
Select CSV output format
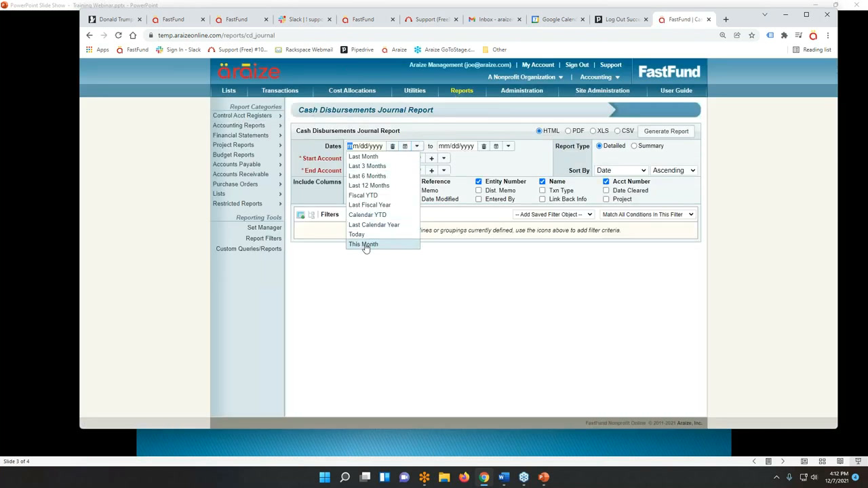617,131
